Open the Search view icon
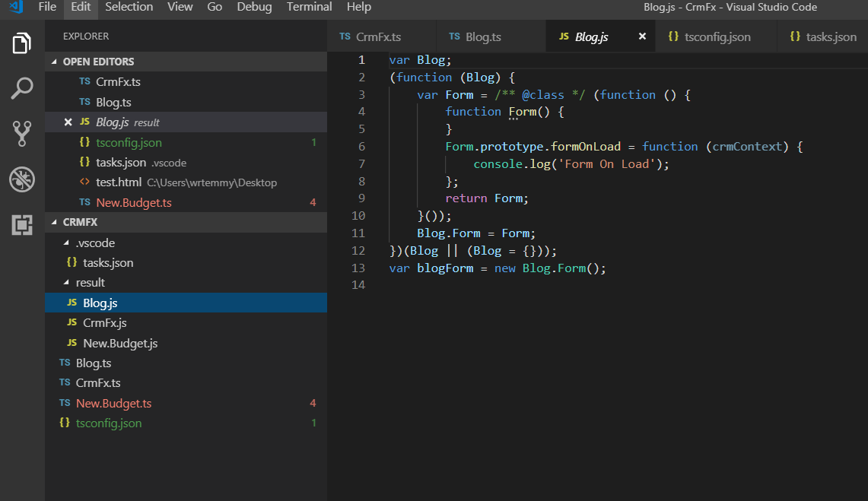Image resolution: width=868 pixels, height=501 pixels. (x=21, y=88)
